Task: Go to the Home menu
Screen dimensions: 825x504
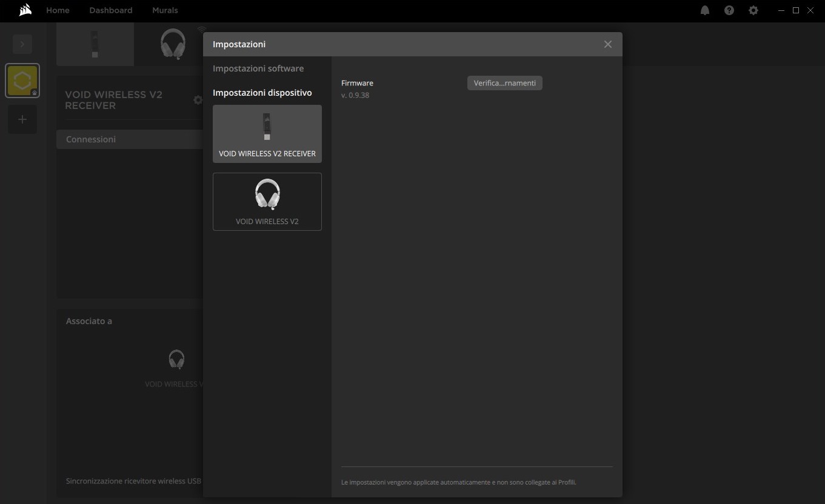Action: [58, 10]
